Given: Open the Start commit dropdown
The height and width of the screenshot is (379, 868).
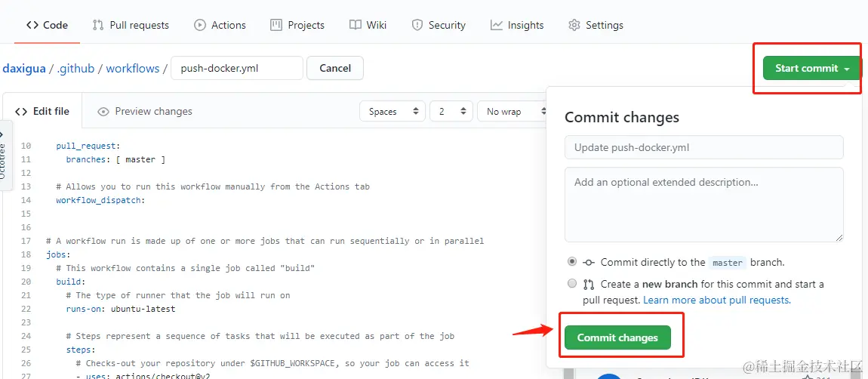Looking at the screenshot, I should click(x=812, y=68).
